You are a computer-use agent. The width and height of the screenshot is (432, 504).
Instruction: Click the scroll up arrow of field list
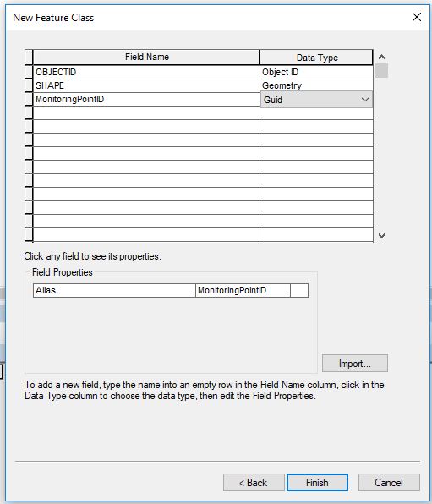(381, 57)
